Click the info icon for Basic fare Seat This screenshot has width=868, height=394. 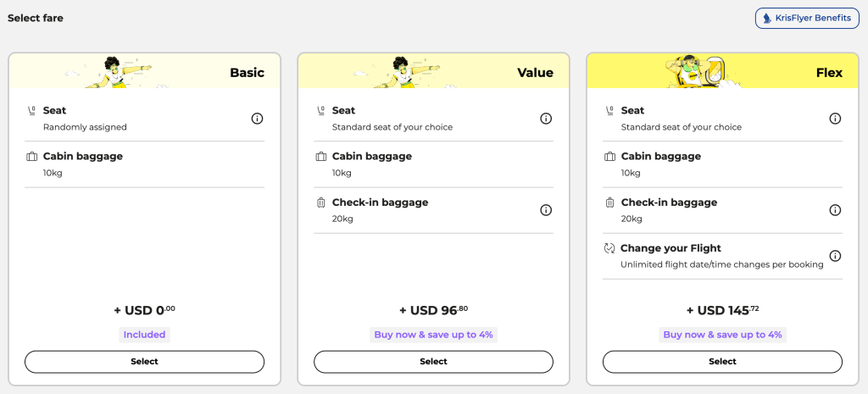257,119
